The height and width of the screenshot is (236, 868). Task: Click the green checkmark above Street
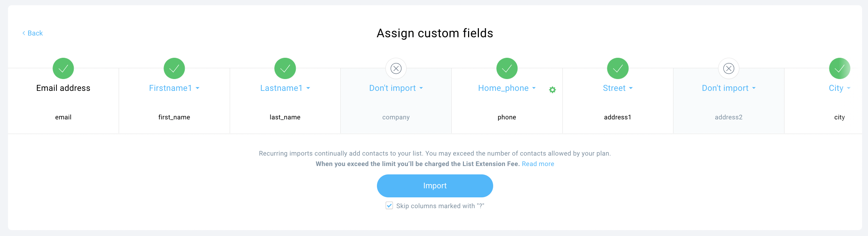coord(618,68)
